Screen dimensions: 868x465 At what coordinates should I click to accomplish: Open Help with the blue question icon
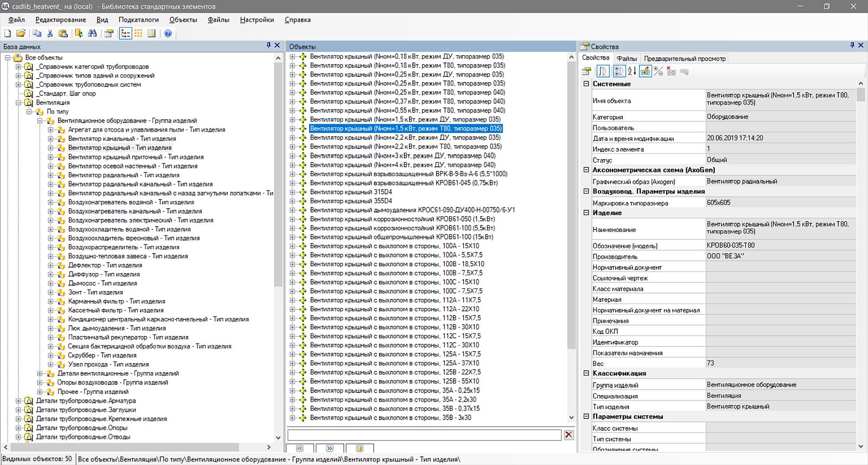tap(168, 34)
